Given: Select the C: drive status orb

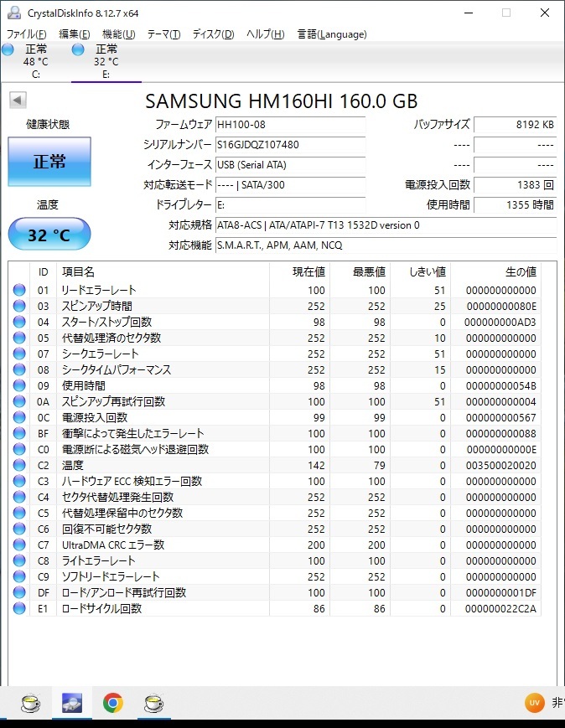Looking at the screenshot, I should point(8,49).
